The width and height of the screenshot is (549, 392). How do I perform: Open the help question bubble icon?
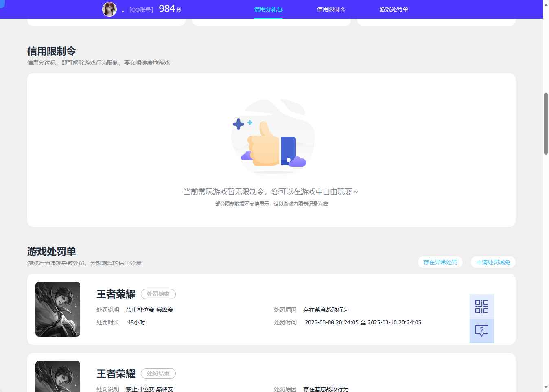(481, 331)
